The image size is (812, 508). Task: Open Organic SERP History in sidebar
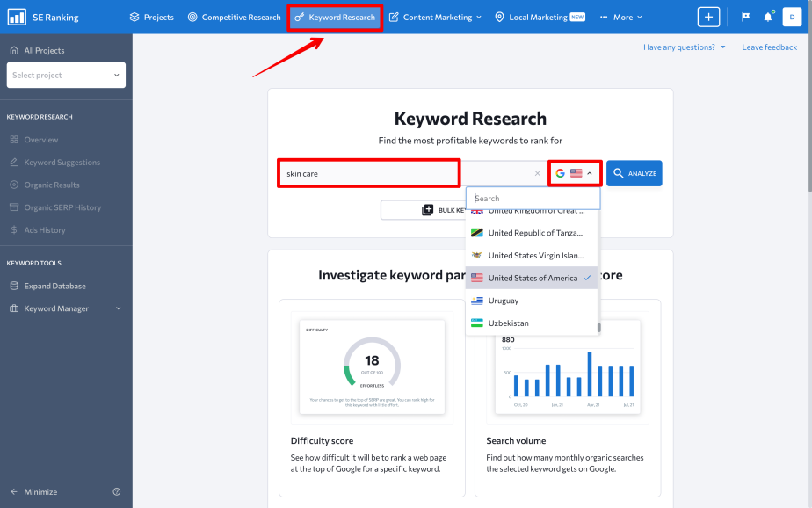pos(55,207)
